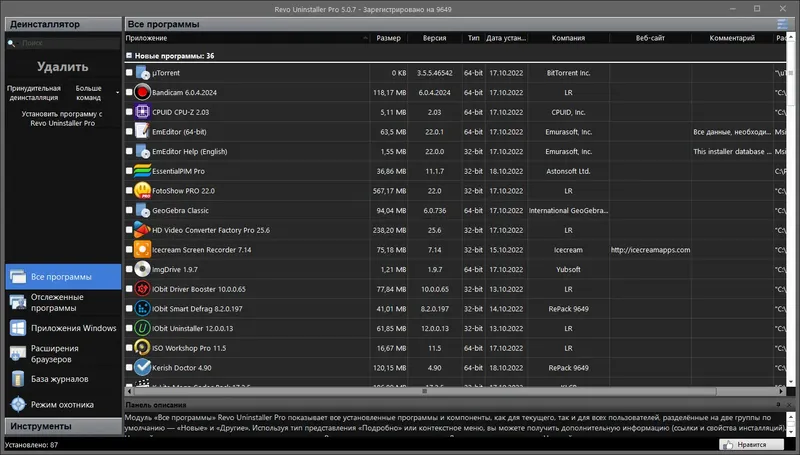Click the IObit Driver Booster icon
This screenshot has width=800, height=455.
142,289
